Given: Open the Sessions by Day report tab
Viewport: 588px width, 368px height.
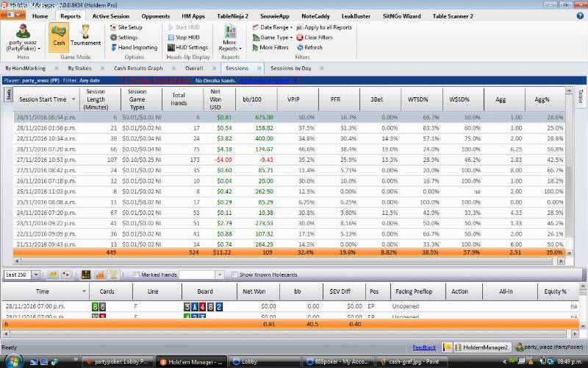Looking at the screenshot, I should pos(290,68).
